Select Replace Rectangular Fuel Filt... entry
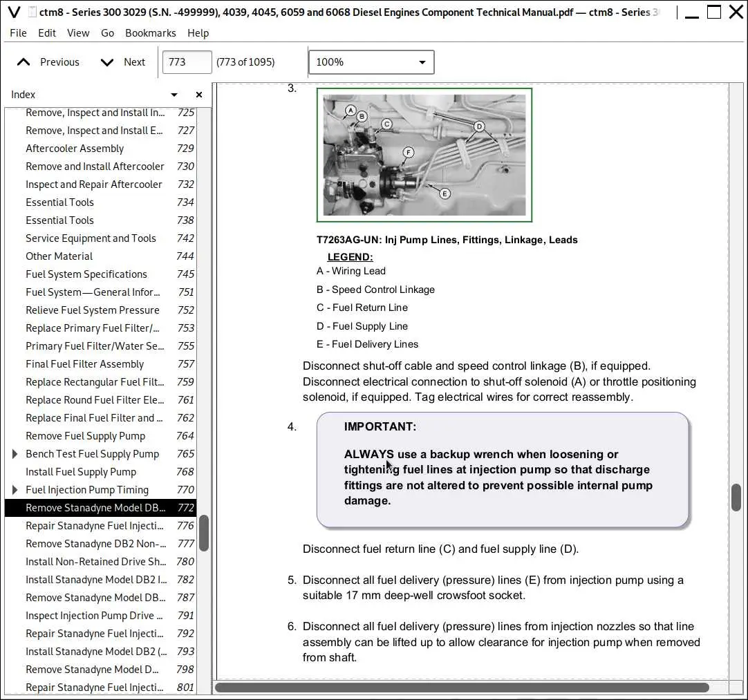This screenshot has width=748, height=700. [x=100, y=382]
